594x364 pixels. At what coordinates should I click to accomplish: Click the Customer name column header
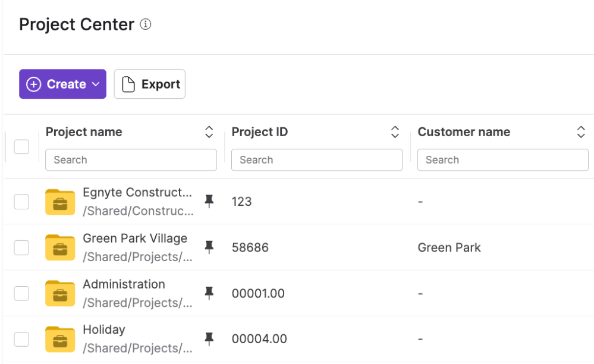[x=464, y=132]
